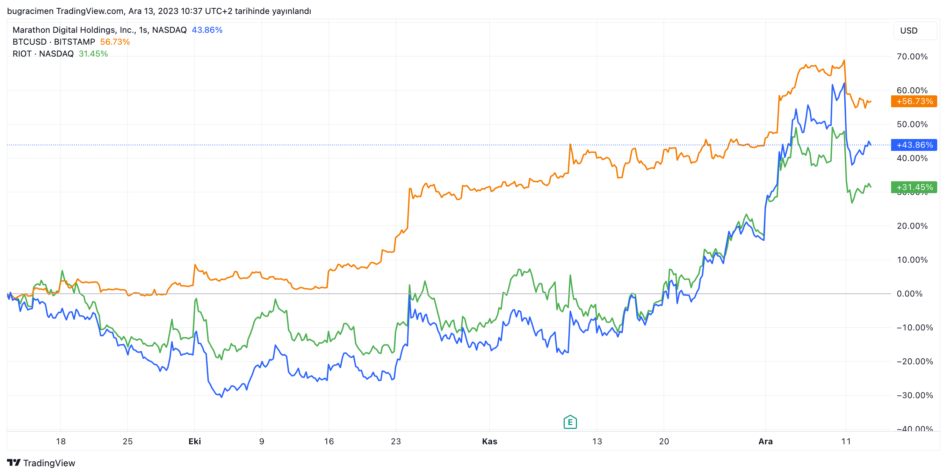The width and height of the screenshot is (947, 475).
Task: Open the USD currency selector
Action: pyautogui.click(x=909, y=30)
